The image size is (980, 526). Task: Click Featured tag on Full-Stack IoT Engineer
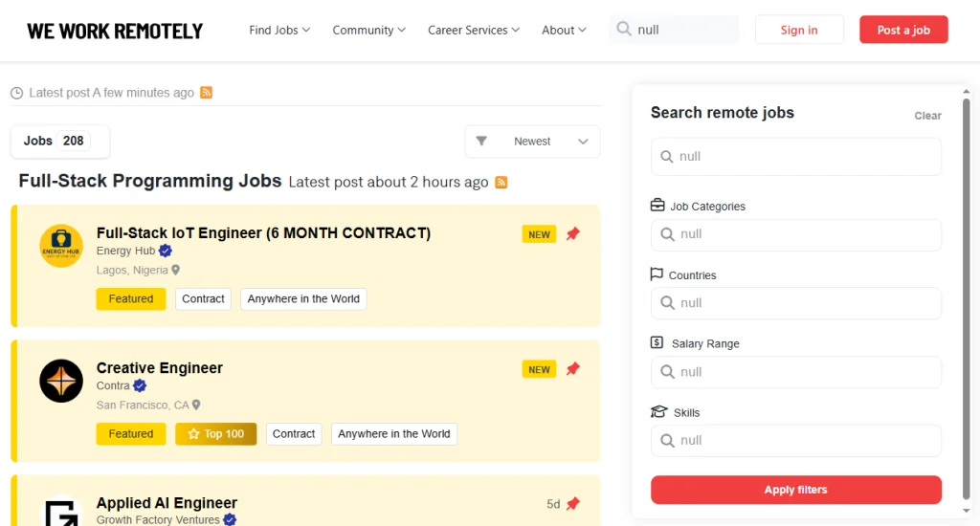[x=130, y=298]
